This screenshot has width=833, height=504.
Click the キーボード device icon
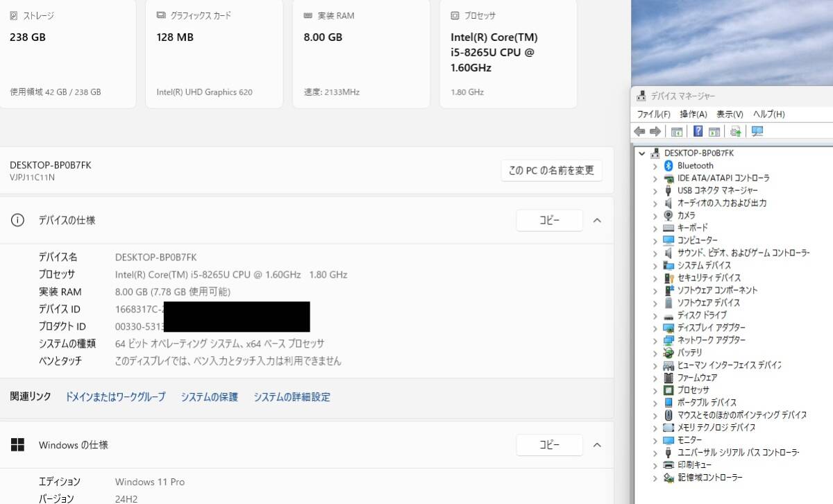[x=668, y=228]
